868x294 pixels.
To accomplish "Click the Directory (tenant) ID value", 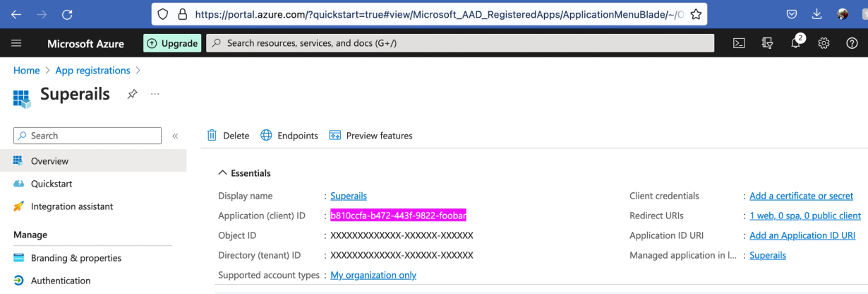I will click(402, 255).
